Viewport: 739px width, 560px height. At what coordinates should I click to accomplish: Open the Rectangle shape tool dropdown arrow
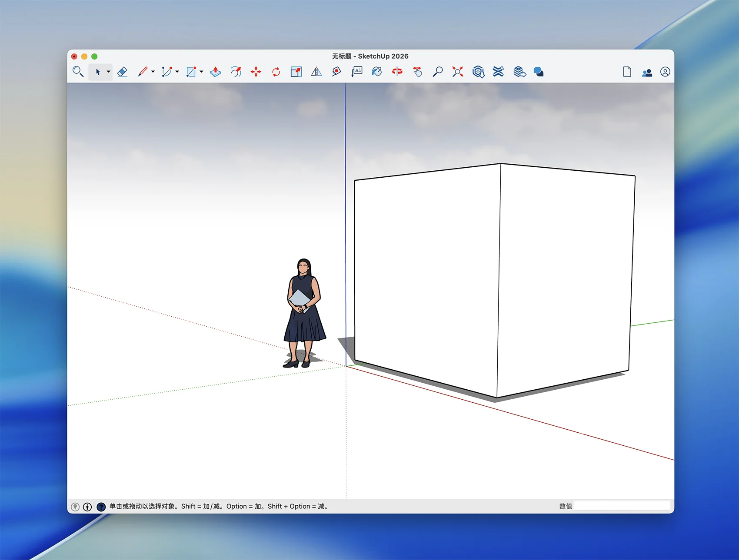201,72
